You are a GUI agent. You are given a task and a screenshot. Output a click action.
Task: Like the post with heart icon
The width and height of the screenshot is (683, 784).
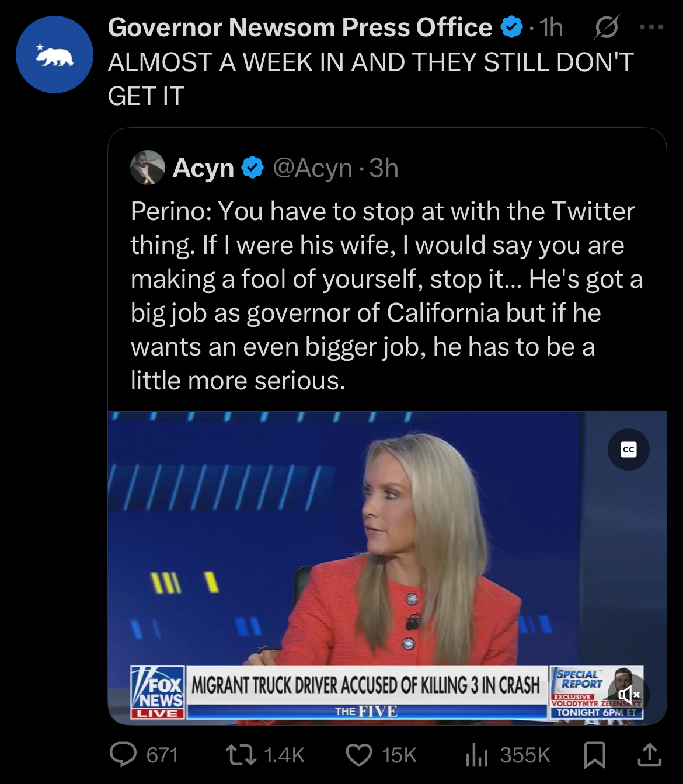(359, 755)
